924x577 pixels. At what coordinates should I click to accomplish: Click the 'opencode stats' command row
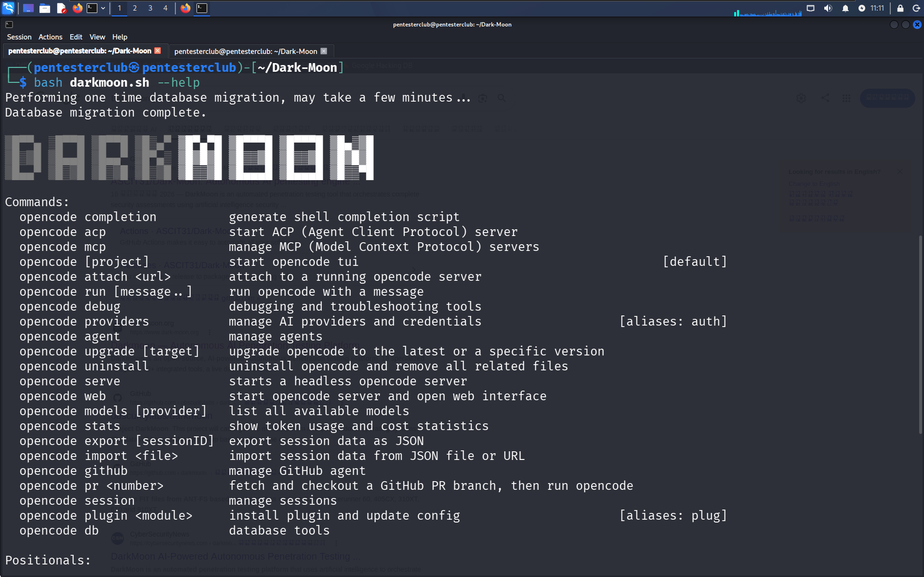coord(254,426)
